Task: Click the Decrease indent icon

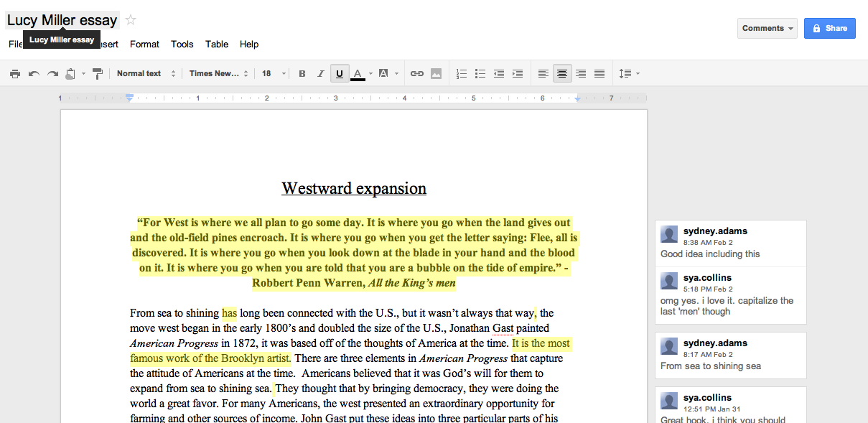Action: [x=498, y=73]
